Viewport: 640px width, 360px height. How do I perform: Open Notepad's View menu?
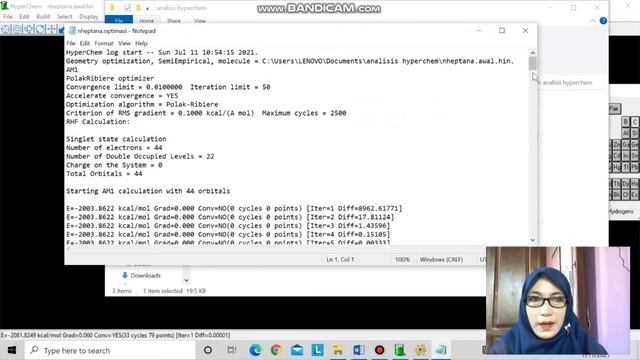coord(124,43)
